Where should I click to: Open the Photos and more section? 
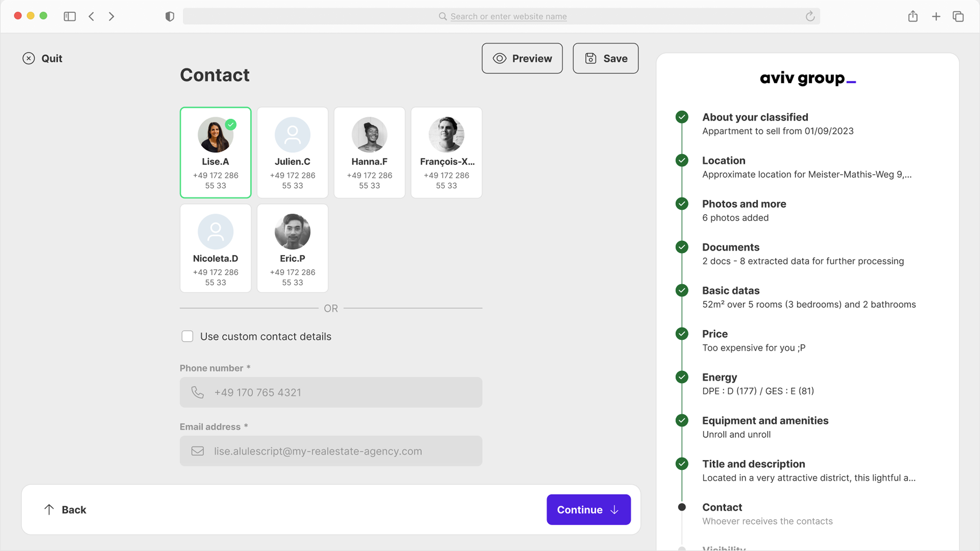[x=744, y=204]
